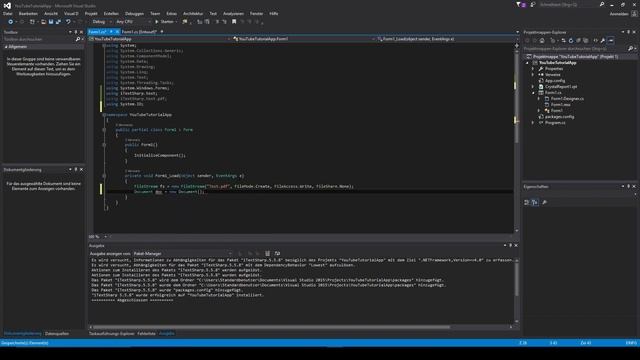
Task: Click the Eigenschaften categorized view icon
Action: 527,202
